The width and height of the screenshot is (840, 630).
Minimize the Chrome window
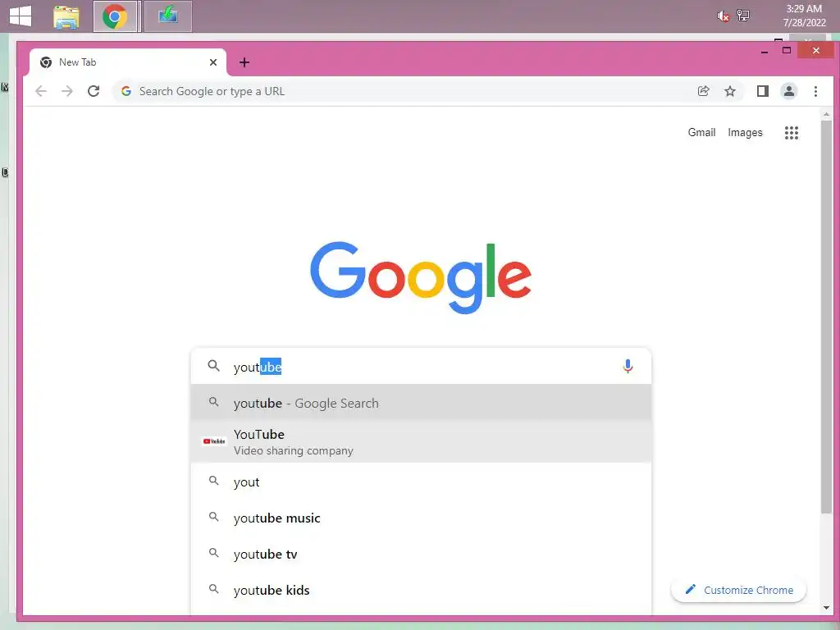coord(765,51)
